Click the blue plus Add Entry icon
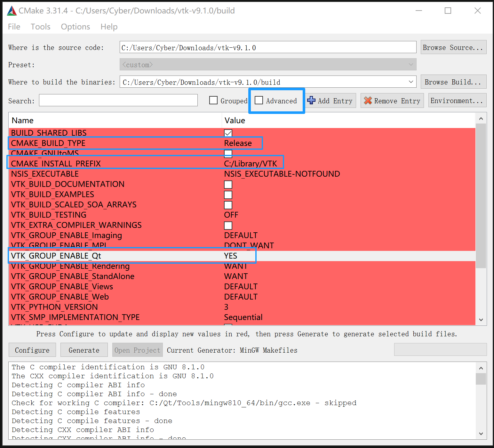Screen dimensions: 494x448 pyautogui.click(x=311, y=100)
